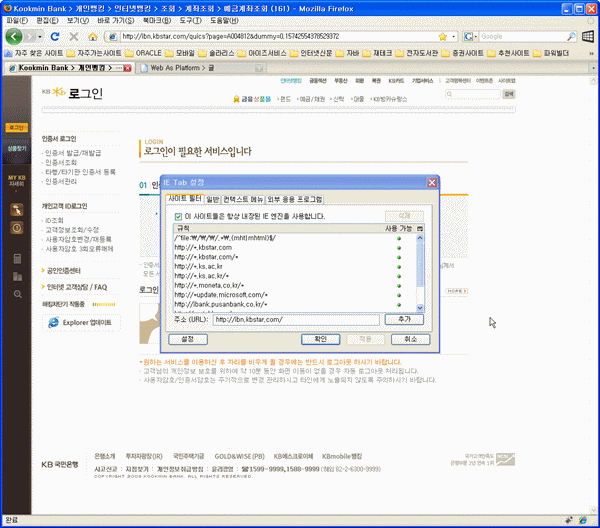
Task: Click the building icon in left sidebar
Action: coord(17,276)
